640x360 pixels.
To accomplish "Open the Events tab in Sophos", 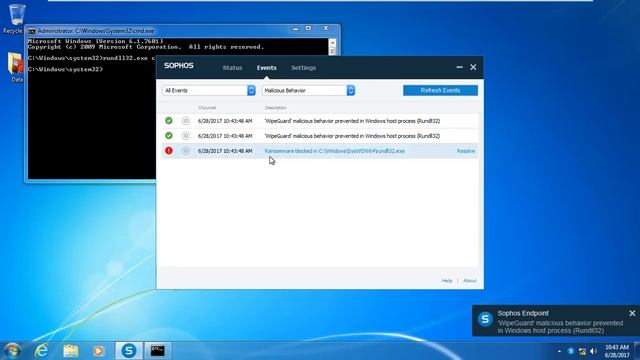I will [x=267, y=68].
